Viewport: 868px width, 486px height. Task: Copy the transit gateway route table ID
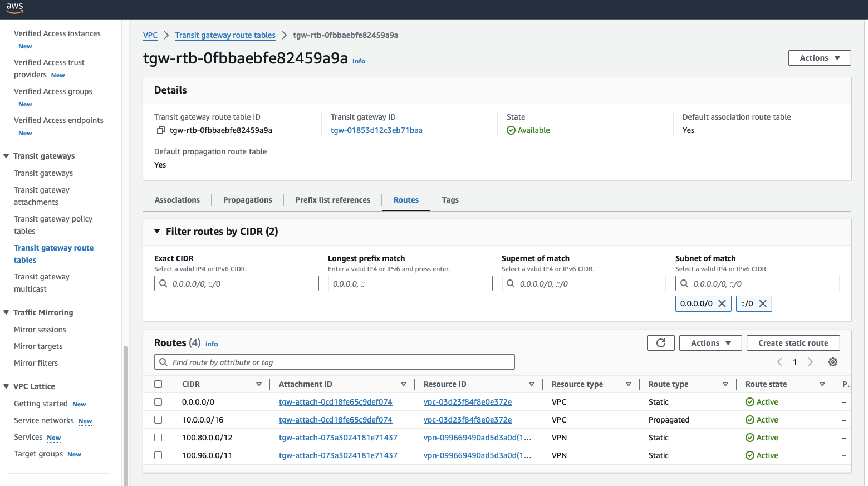click(160, 130)
